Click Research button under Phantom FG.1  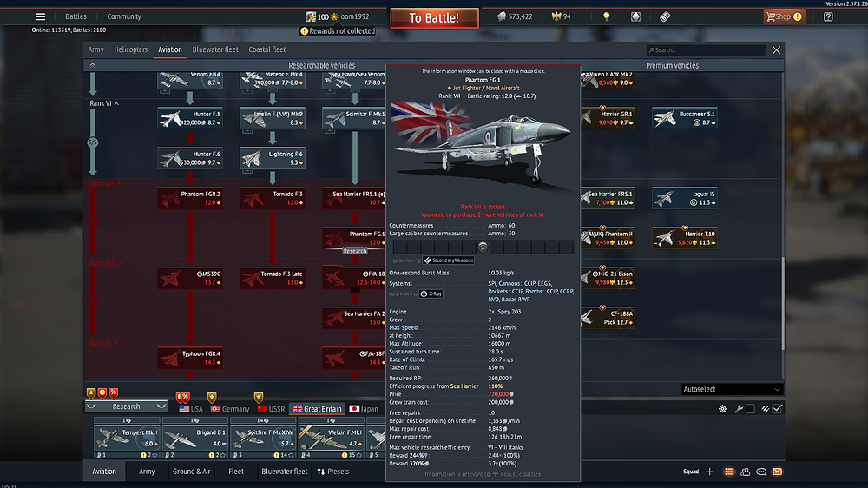tap(354, 251)
